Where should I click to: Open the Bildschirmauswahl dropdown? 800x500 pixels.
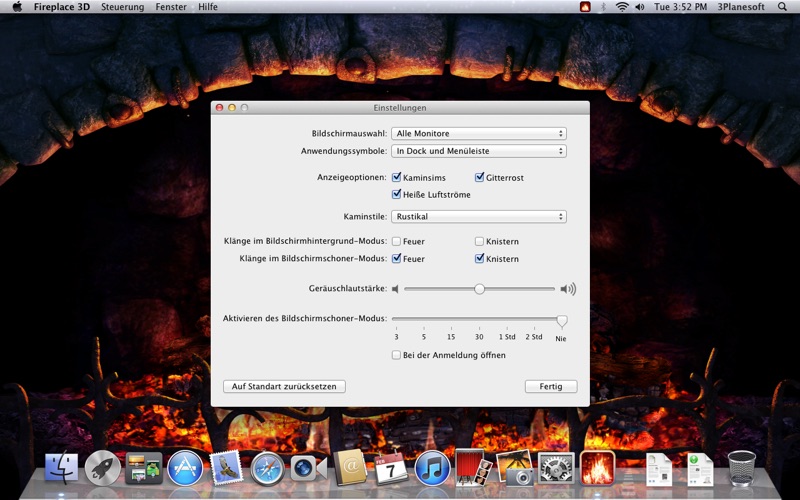[479, 133]
